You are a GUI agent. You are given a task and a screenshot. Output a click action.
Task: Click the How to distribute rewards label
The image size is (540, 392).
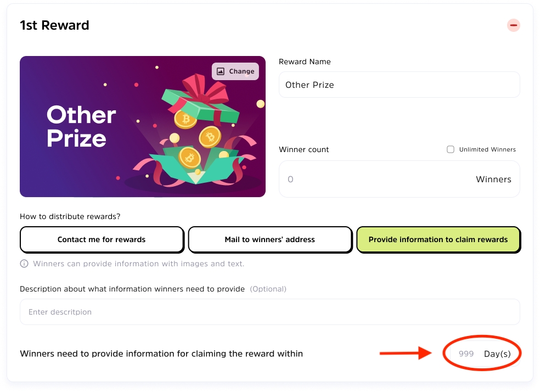[x=70, y=216]
